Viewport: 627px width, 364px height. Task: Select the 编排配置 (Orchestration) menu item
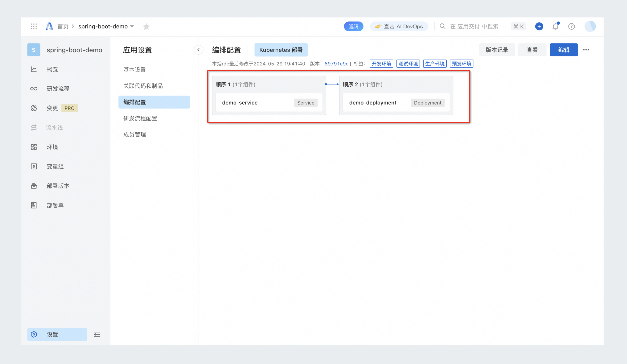[154, 102]
